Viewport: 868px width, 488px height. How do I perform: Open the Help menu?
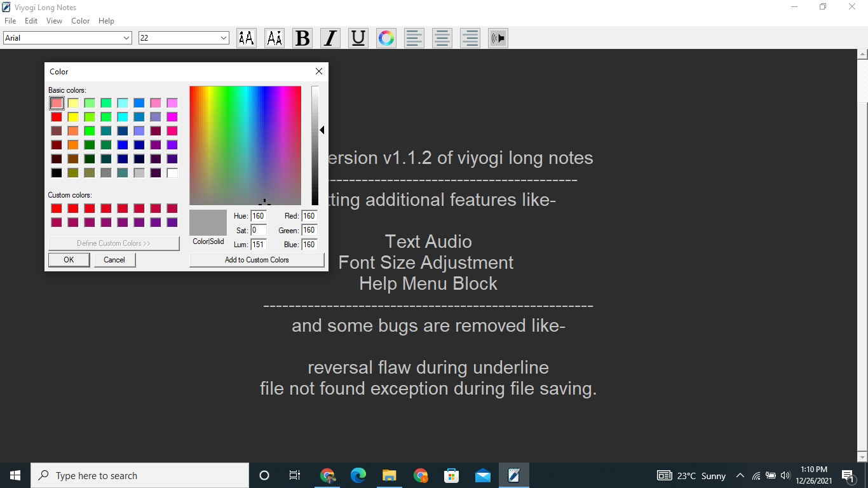[x=107, y=21]
